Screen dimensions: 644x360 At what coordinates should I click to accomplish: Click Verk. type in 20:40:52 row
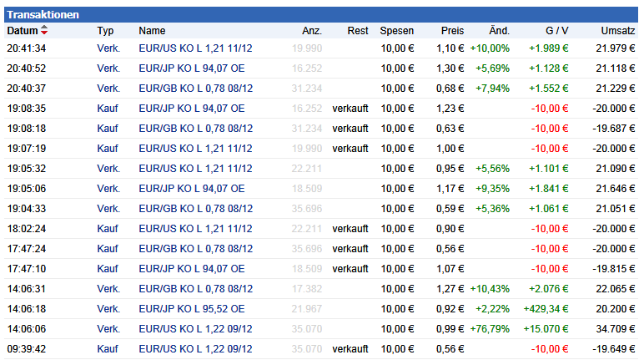click(x=108, y=68)
